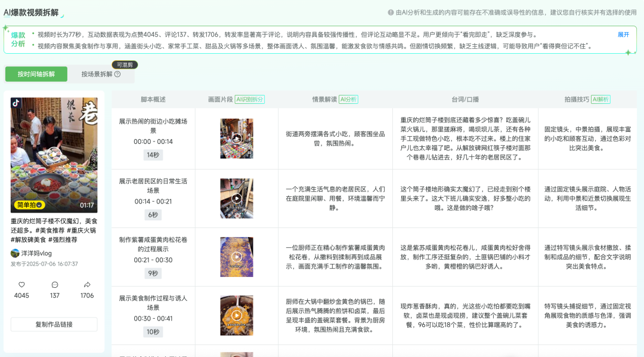Click the help question mark beside 按场景拆解
This screenshot has width=644, height=357.
pos(117,74)
